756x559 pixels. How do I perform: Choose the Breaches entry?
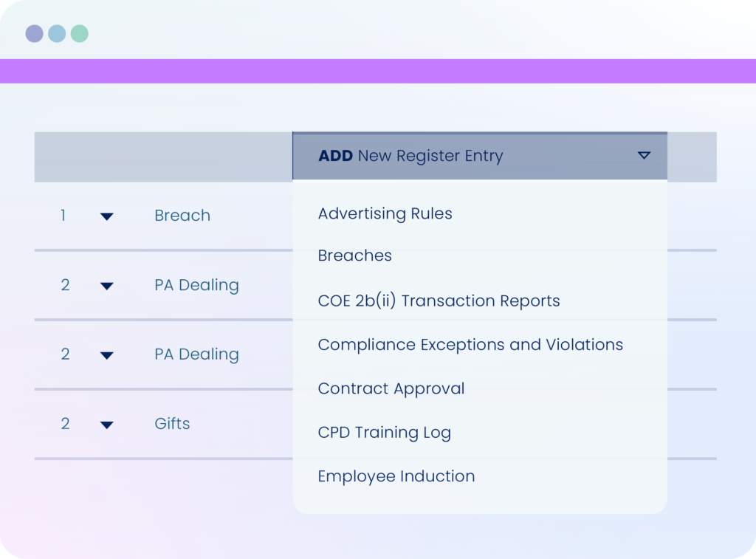(354, 256)
